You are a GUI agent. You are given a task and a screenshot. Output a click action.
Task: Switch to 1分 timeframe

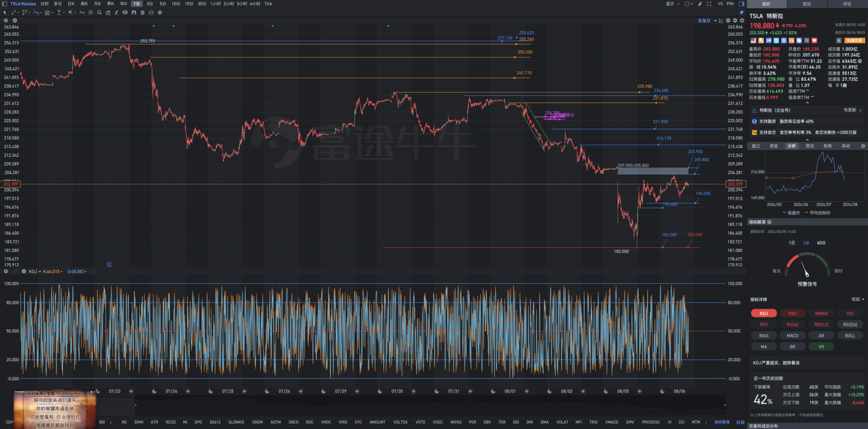137,4
